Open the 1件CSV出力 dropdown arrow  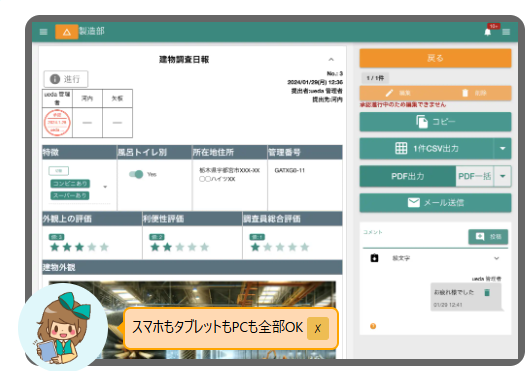coord(502,148)
